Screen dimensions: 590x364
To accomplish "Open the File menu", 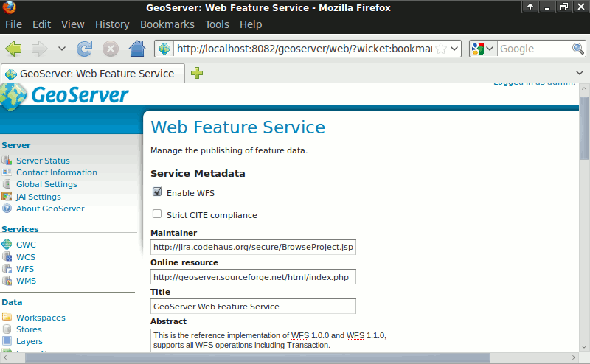I will click(x=13, y=24).
